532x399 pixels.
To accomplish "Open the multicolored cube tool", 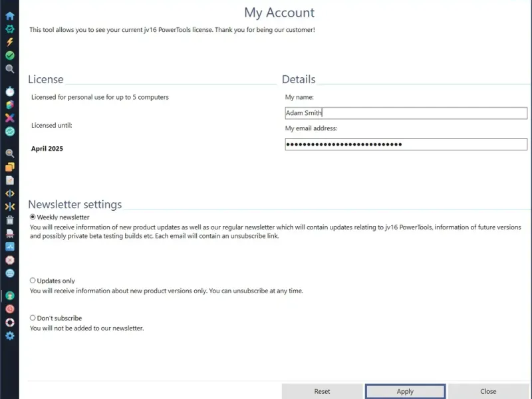I will click(10, 105).
